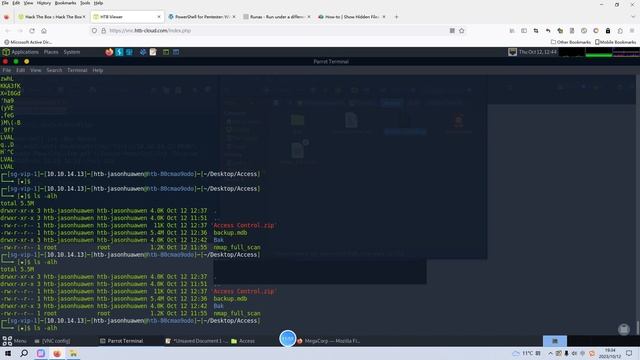Click the site information shield icon
The height and width of the screenshot is (360, 640).
click(x=94, y=31)
